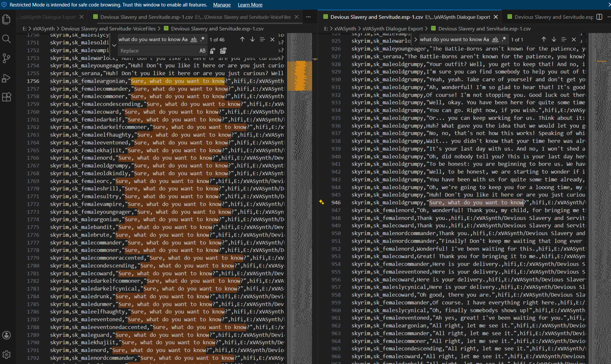The image size is (611, 364).
Task: Click Replace next match icon
Action: coord(213,51)
